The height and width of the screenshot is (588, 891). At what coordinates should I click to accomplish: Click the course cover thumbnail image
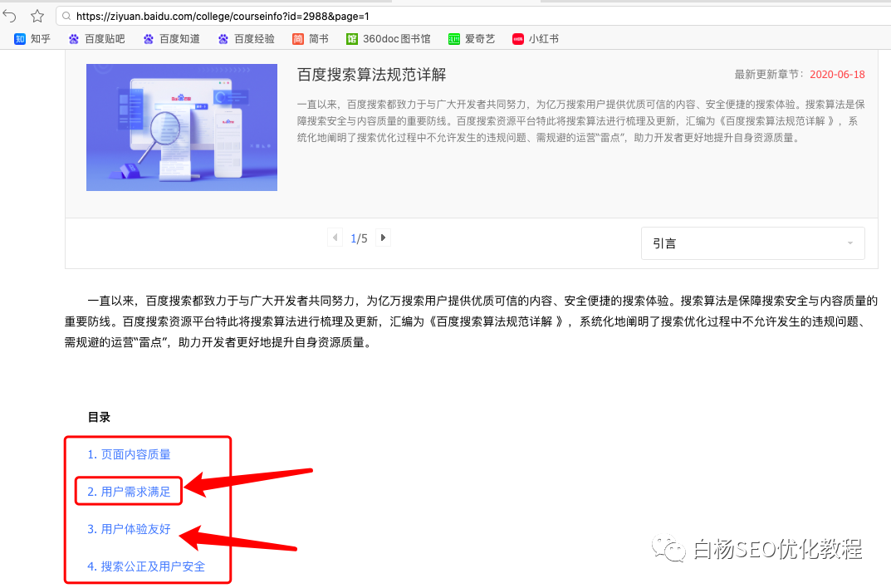181,127
